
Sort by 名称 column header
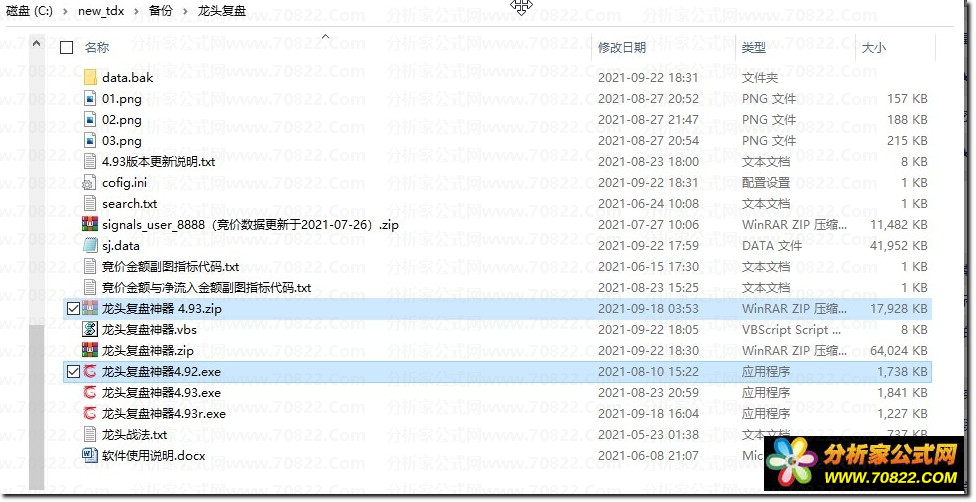97,47
